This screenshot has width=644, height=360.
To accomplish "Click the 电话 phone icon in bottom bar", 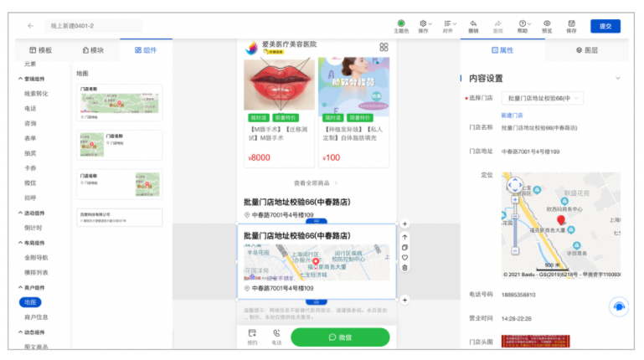I will click(276, 337).
